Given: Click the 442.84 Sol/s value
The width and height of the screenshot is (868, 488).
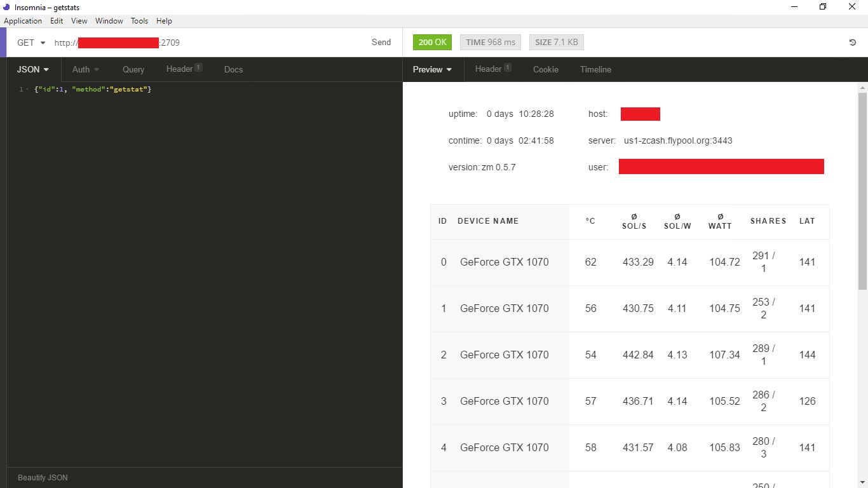Looking at the screenshot, I should coord(638,355).
